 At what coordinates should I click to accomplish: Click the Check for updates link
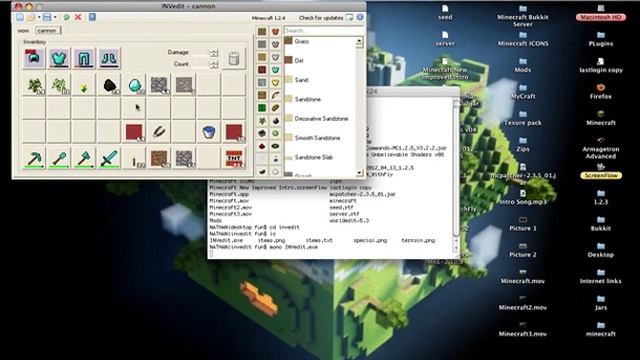[x=321, y=18]
